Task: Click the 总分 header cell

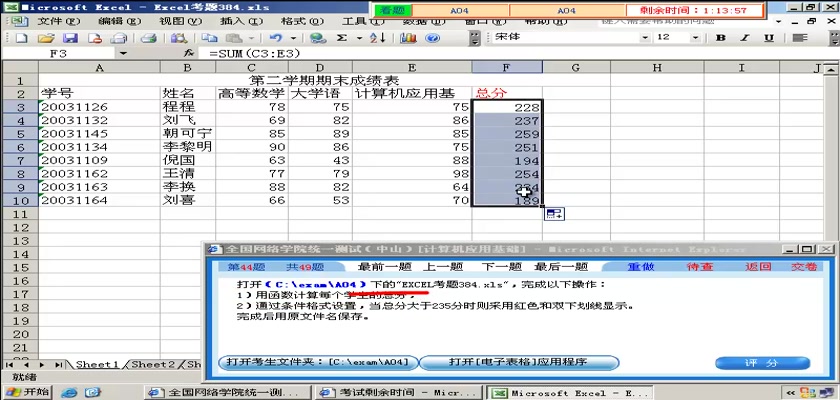Action: pyautogui.click(x=507, y=93)
